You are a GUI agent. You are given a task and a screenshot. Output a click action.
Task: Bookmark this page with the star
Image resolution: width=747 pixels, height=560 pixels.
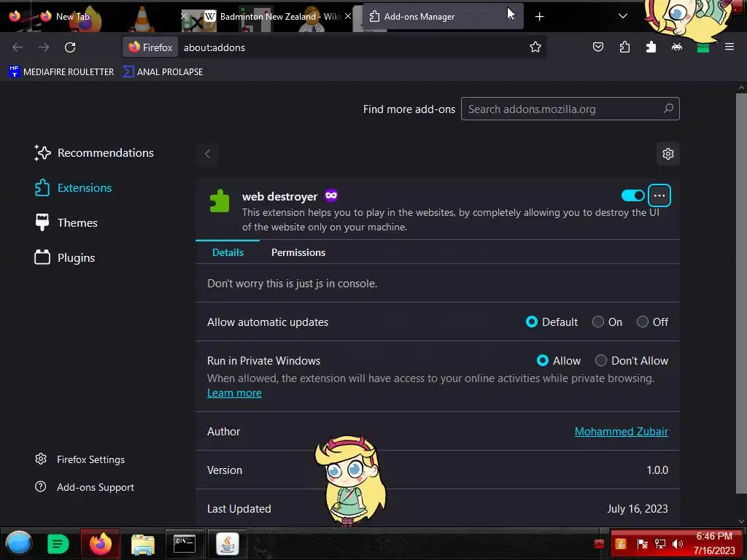pos(535,47)
